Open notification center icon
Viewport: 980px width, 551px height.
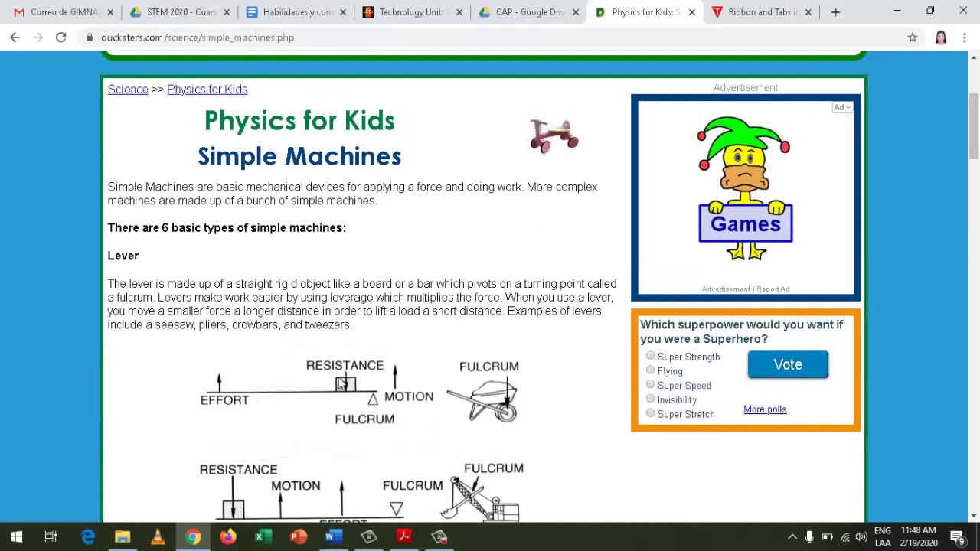tap(957, 536)
